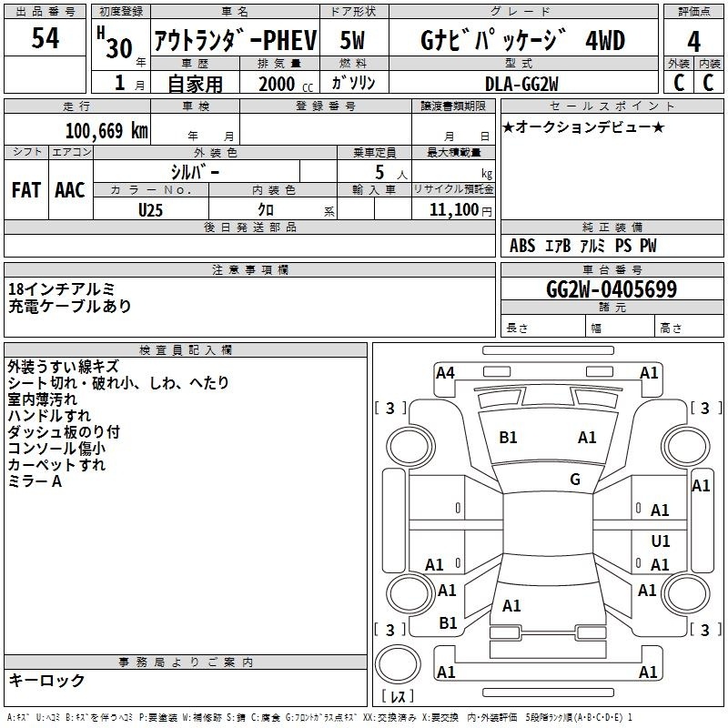The height and width of the screenshot is (728, 728).
Task: Click the AAC air conditioner indicator
Action: [70, 189]
